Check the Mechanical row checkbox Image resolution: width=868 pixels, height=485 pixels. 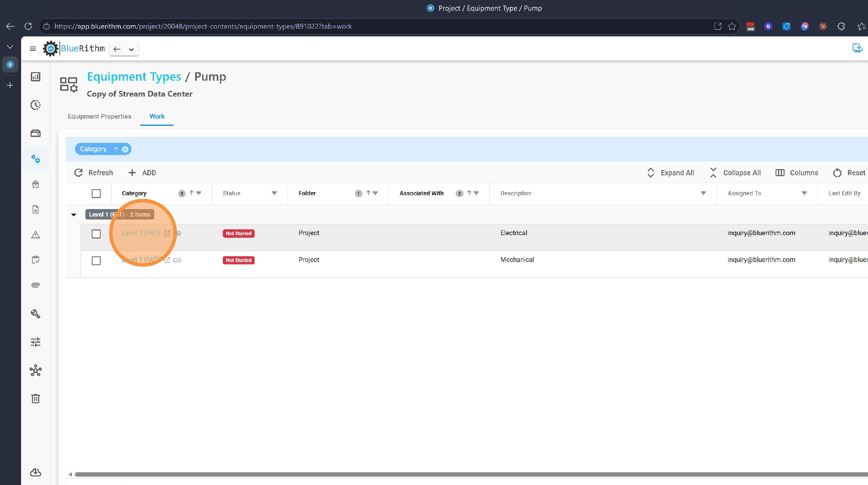point(96,261)
